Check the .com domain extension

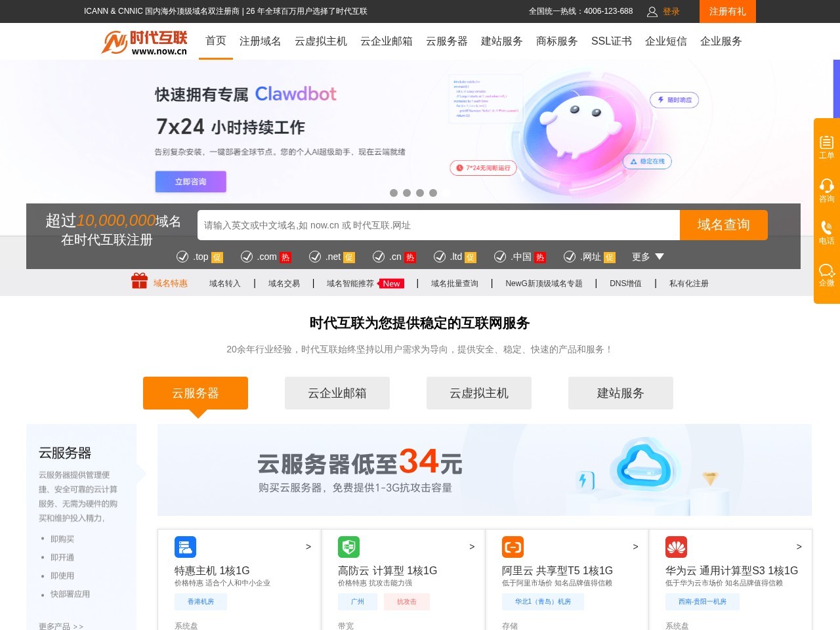(x=247, y=257)
